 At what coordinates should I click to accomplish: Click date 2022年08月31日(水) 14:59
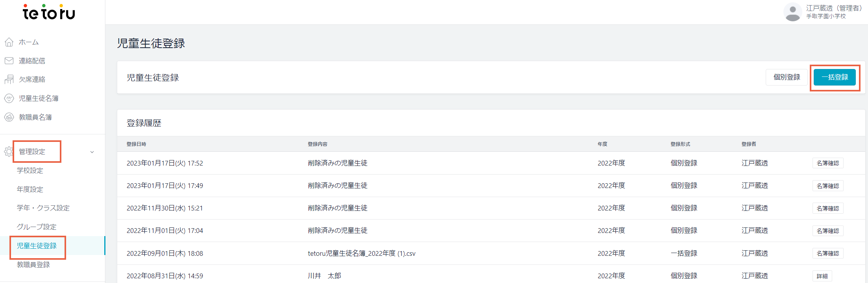(x=165, y=276)
